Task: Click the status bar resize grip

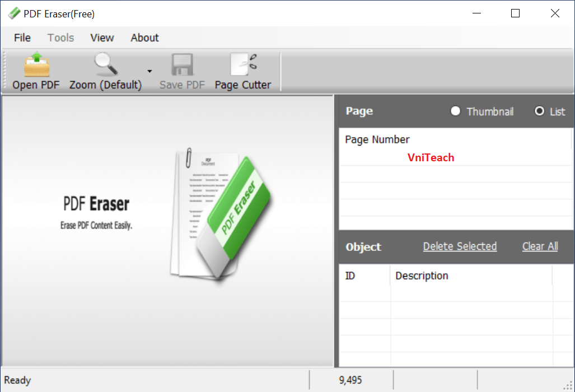Action: tap(568, 386)
